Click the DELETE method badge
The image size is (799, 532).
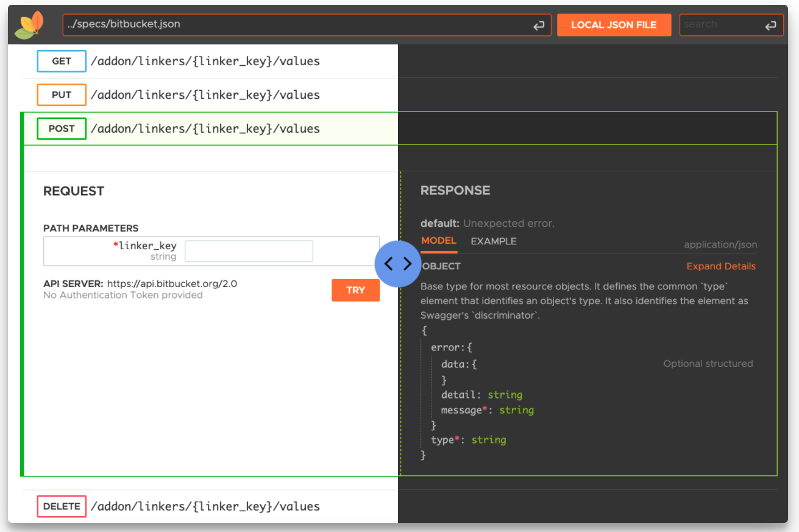(x=61, y=506)
